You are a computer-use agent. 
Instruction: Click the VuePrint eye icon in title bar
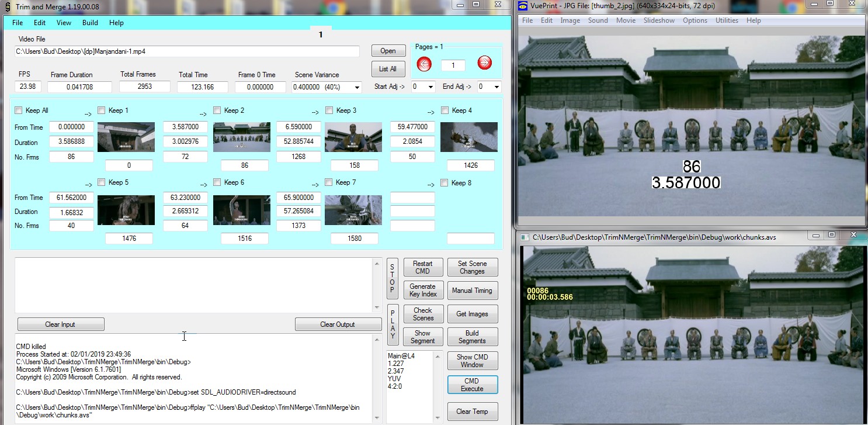point(524,5)
